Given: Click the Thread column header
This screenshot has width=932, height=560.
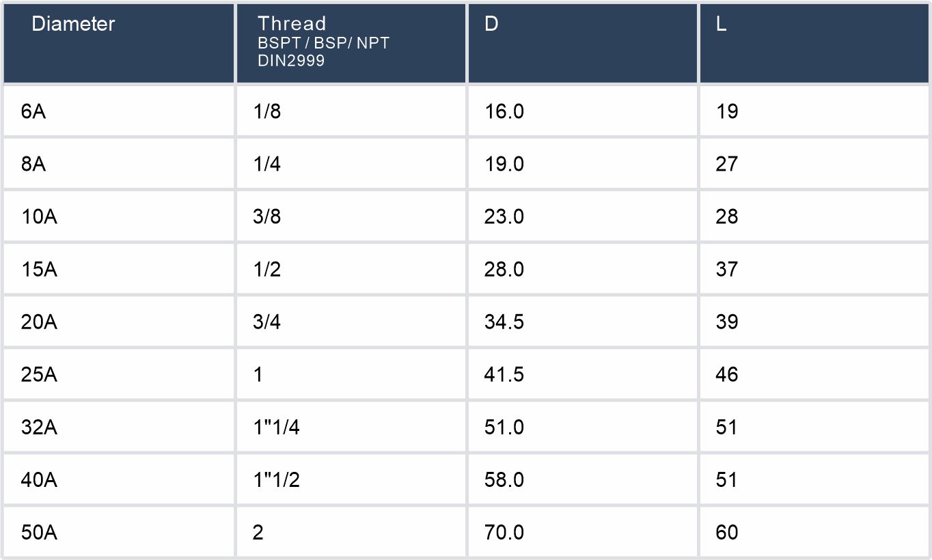Looking at the screenshot, I should click(x=292, y=24).
